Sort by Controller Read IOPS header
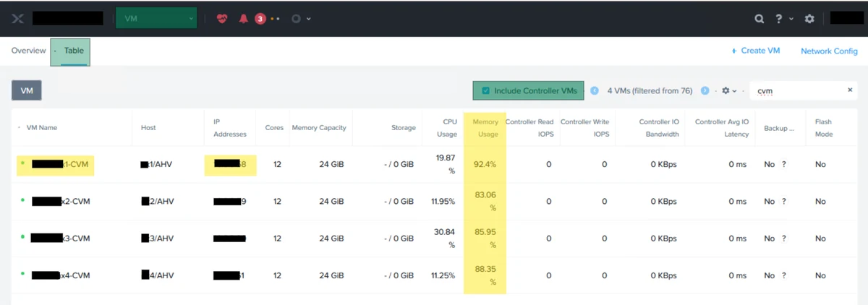Viewport: 868px width, 305px height. pyautogui.click(x=529, y=128)
